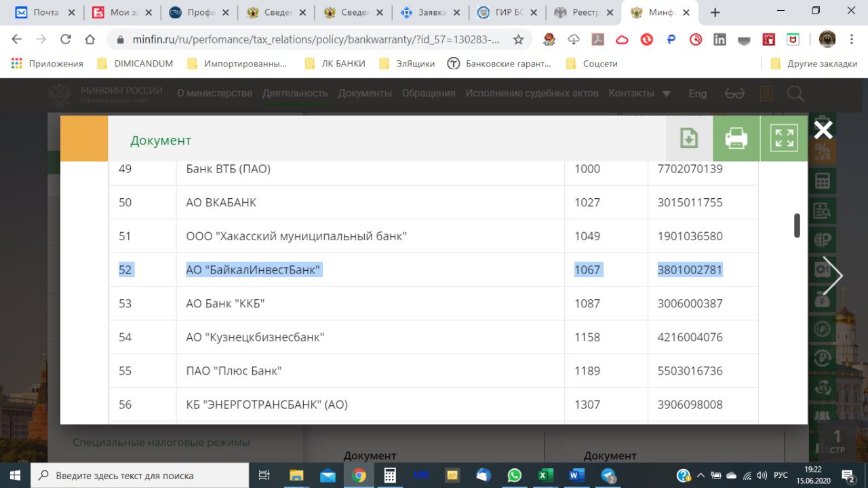Open Chrome profile avatar
This screenshot has width=868, height=488.
[x=827, y=39]
